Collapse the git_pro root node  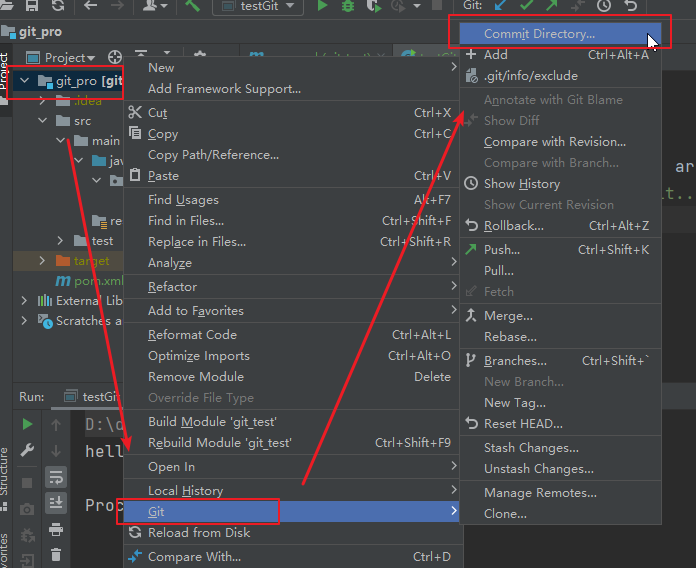tap(25, 80)
